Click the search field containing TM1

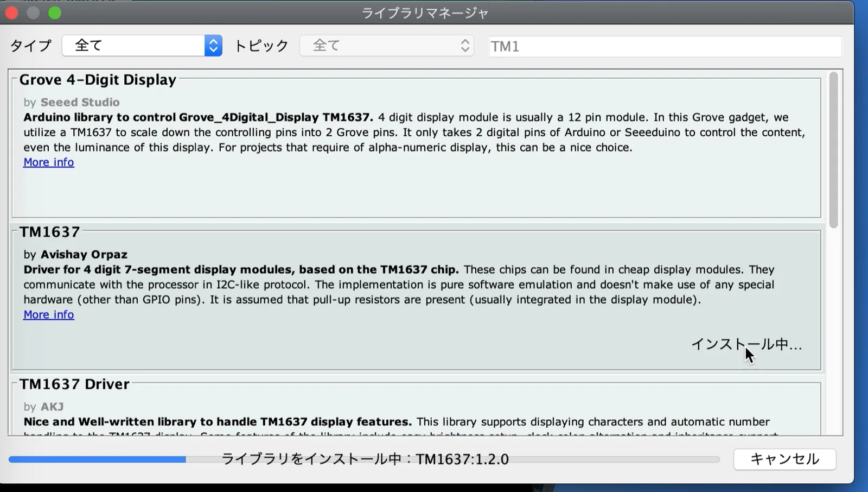tap(665, 46)
